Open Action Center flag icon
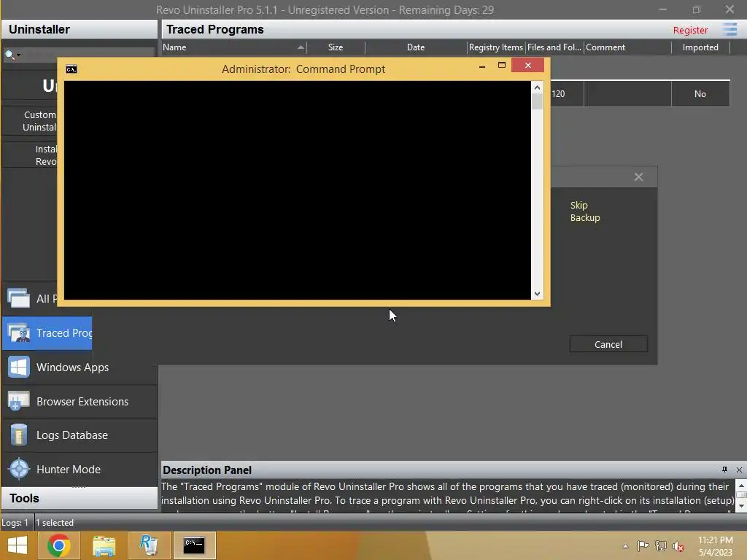 point(643,545)
